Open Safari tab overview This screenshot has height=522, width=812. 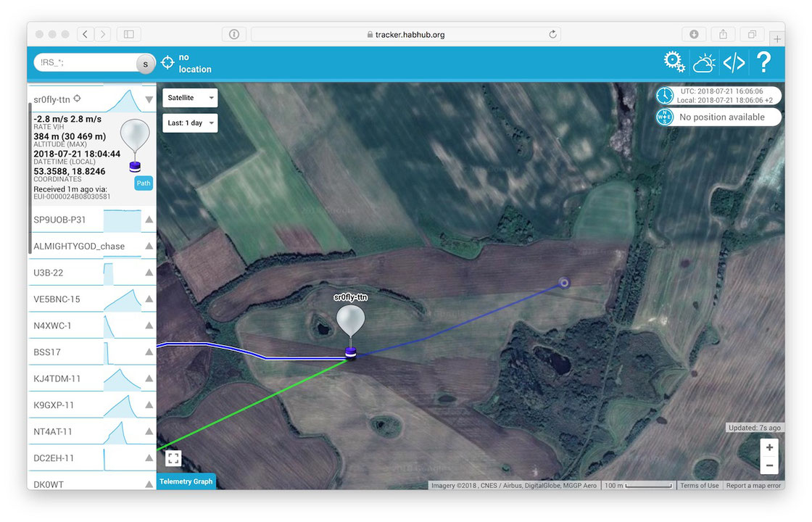click(752, 34)
